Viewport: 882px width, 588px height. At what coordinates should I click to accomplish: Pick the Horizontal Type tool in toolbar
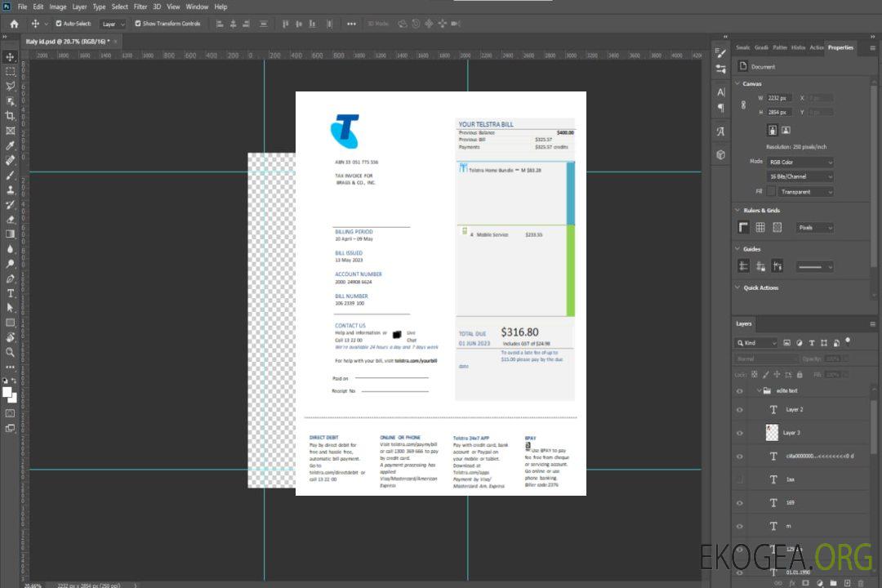(x=10, y=293)
